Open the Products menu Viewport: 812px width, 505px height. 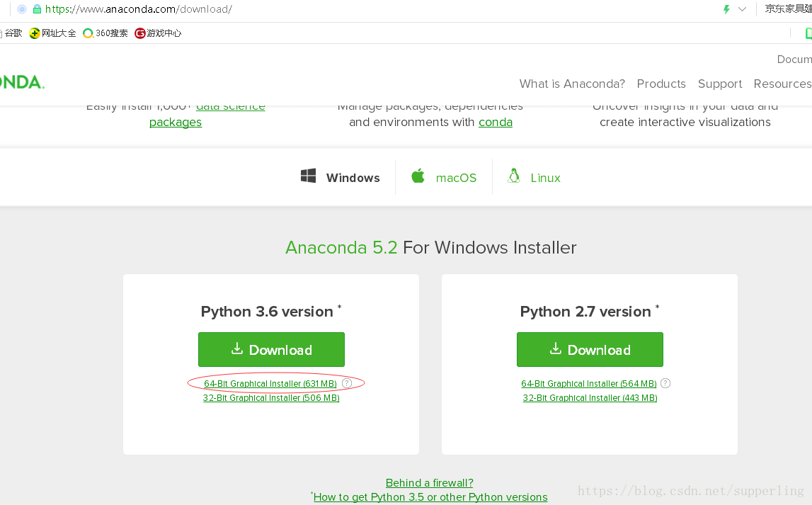point(661,84)
